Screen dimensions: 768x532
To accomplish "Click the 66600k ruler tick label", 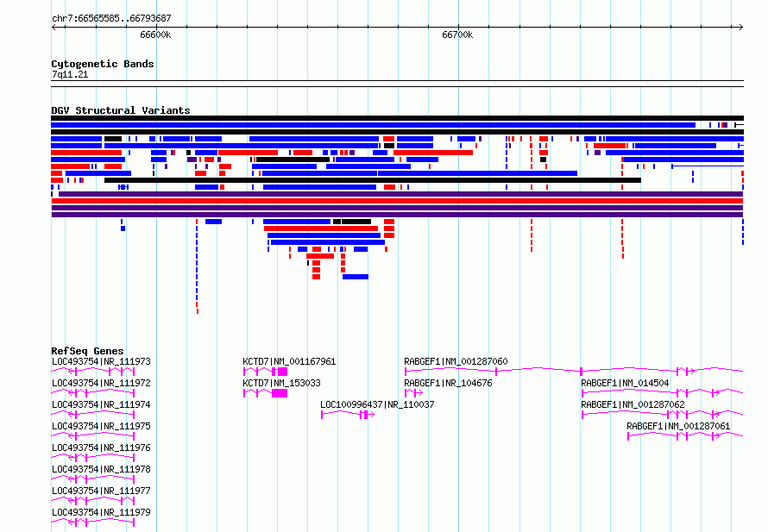I will pos(155,34).
